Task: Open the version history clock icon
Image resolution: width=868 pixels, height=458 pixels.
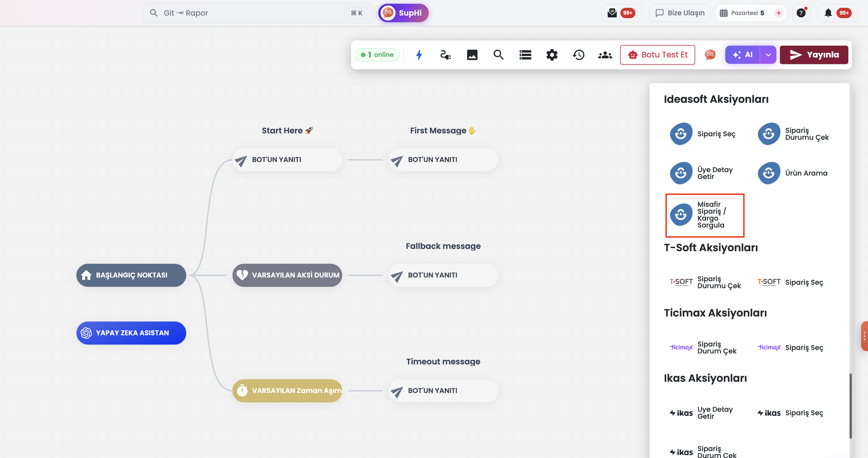Action: [x=578, y=55]
